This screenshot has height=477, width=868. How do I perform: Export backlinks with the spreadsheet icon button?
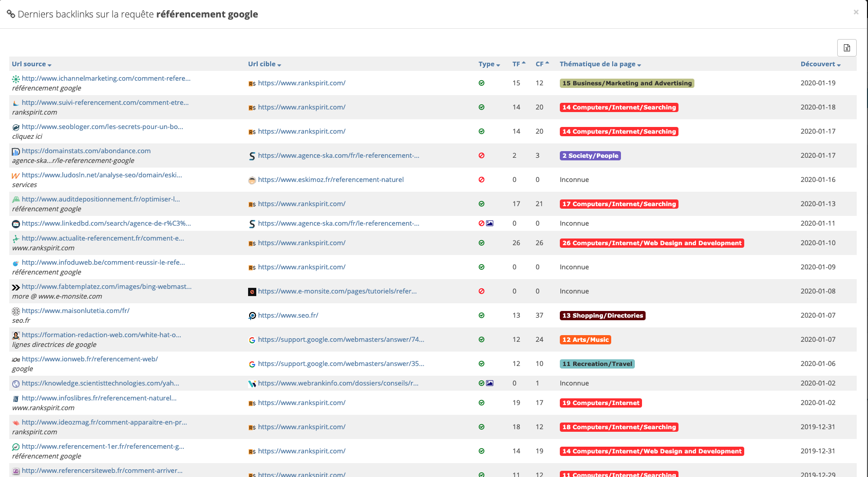pos(846,48)
